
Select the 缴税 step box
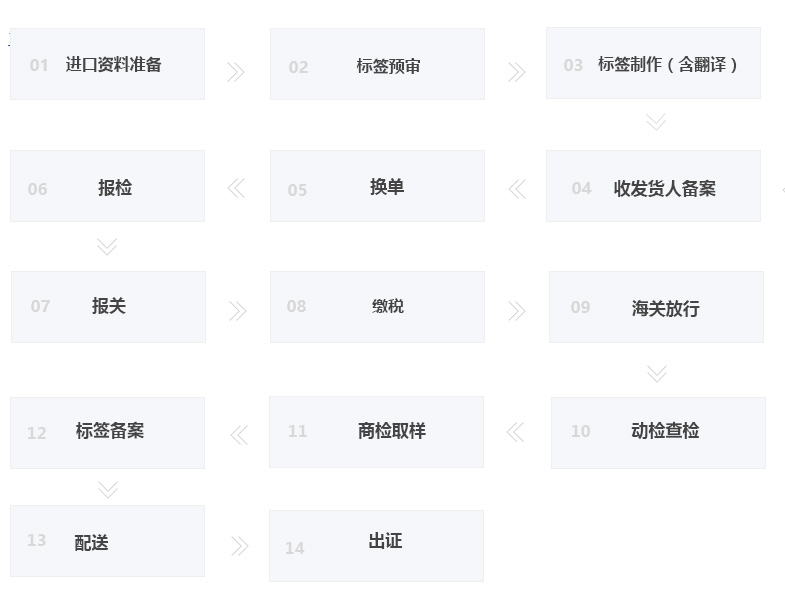(x=377, y=307)
